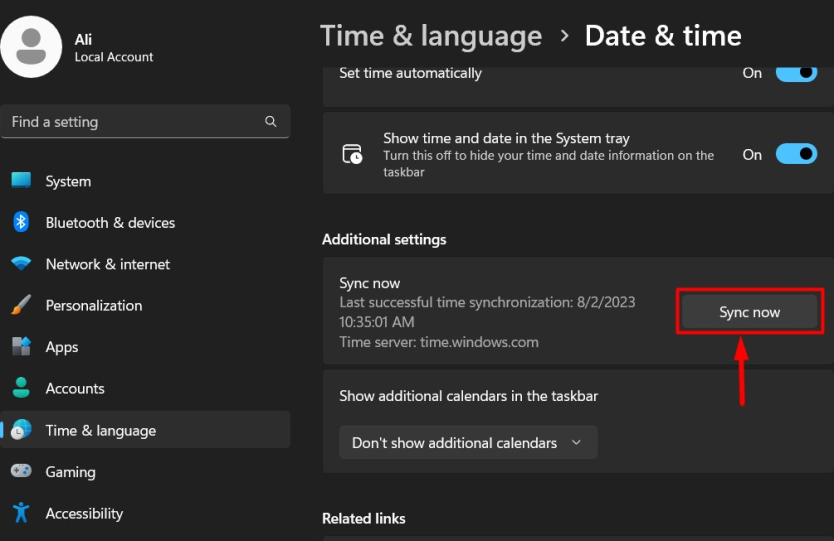Screen dimensions: 834x541
Task: Click the Gaming controller icon
Action: pyautogui.click(x=21, y=471)
